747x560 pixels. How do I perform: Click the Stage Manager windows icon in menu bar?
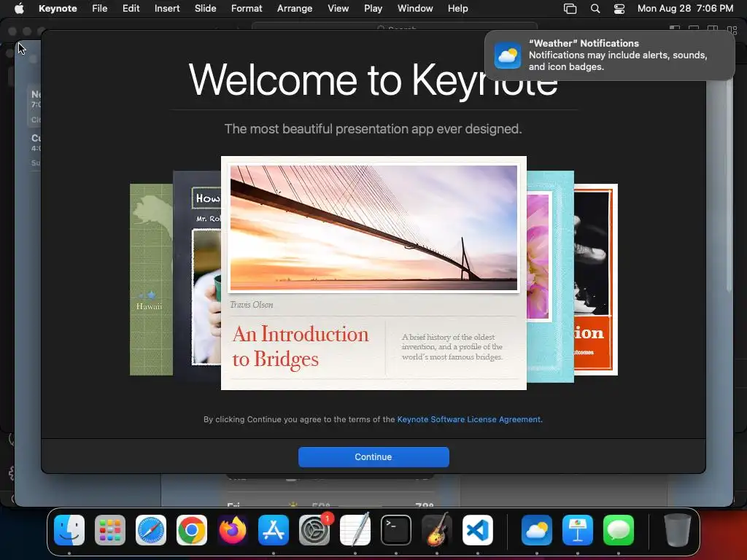(570, 8)
